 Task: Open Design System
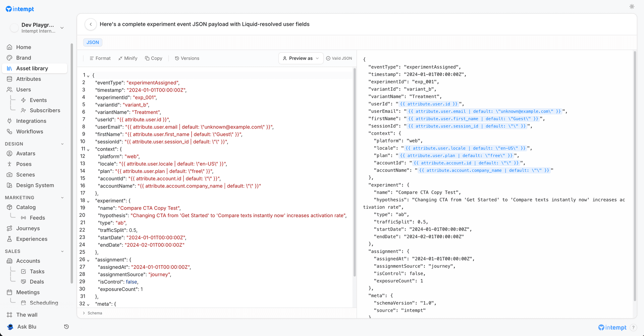tap(35, 185)
